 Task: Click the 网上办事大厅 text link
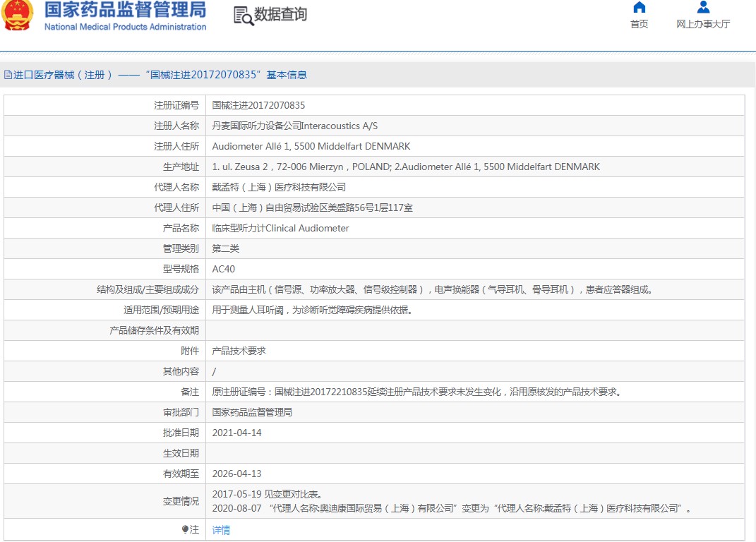pos(703,24)
